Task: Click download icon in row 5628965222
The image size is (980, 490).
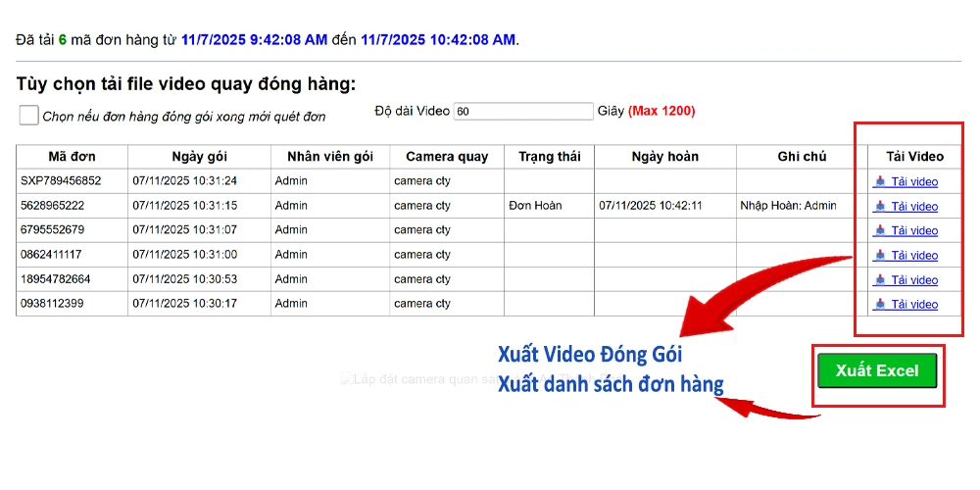Action: coord(880,206)
